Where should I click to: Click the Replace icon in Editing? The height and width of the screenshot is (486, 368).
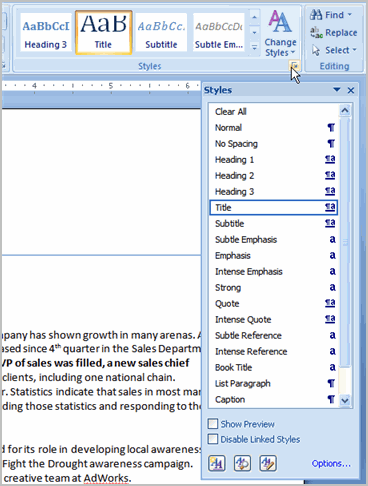pyautogui.click(x=316, y=32)
